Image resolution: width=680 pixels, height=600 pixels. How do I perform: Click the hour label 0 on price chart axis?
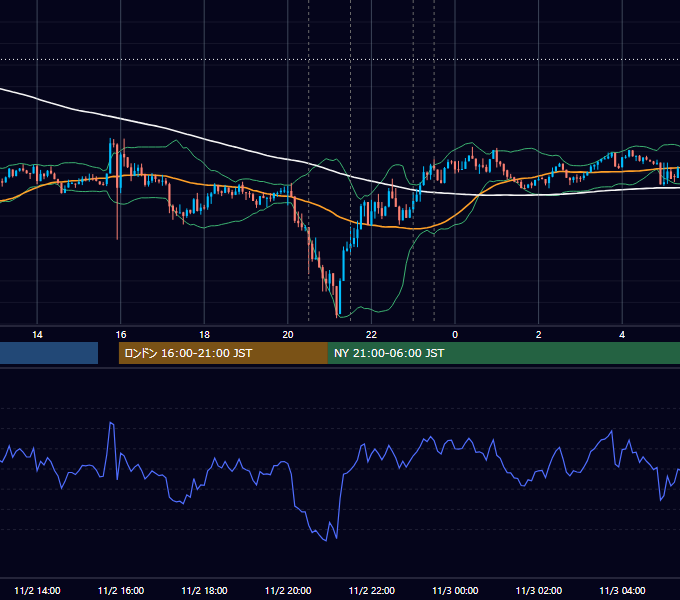(x=455, y=335)
